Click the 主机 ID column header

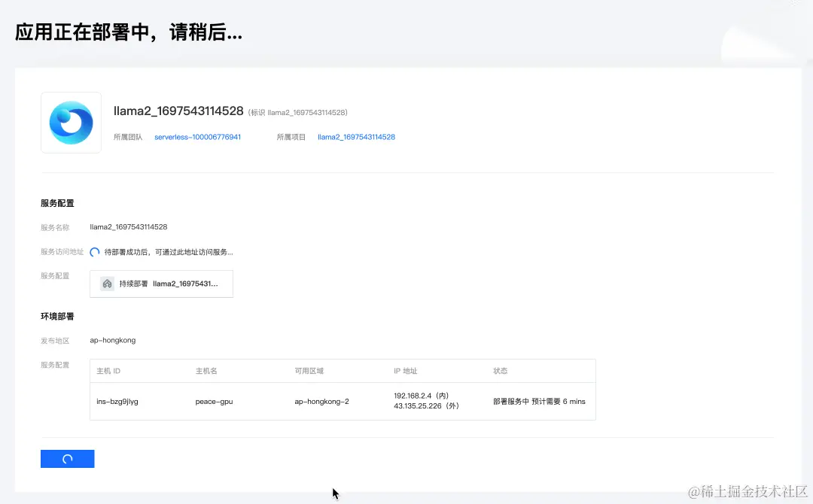coord(108,371)
